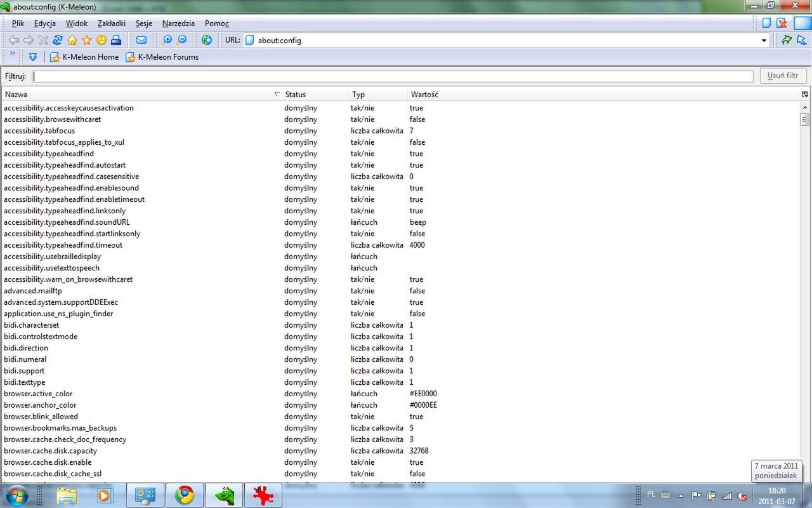Viewport: 812px width, 508px height.
Task: Click the double-arrow bookmarks expander
Action: click(x=33, y=57)
